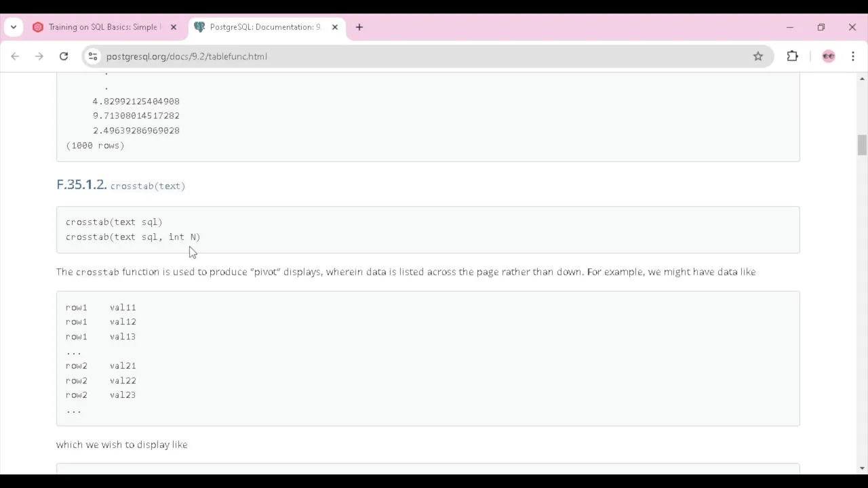This screenshot has width=868, height=488.
Task: Click the PostgreSQL elephant tab favicon
Action: (x=199, y=27)
